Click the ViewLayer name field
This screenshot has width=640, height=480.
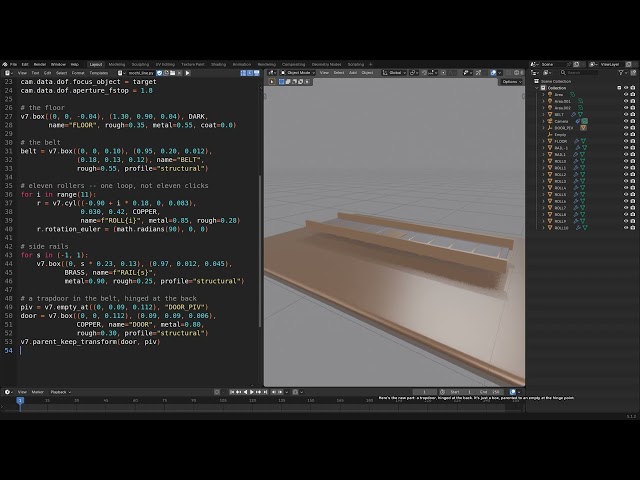[610, 64]
